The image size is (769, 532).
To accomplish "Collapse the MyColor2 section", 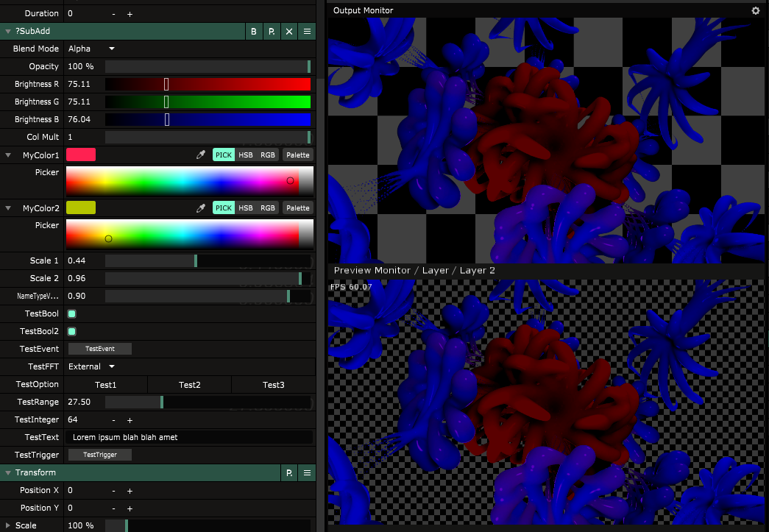I will click(8, 208).
